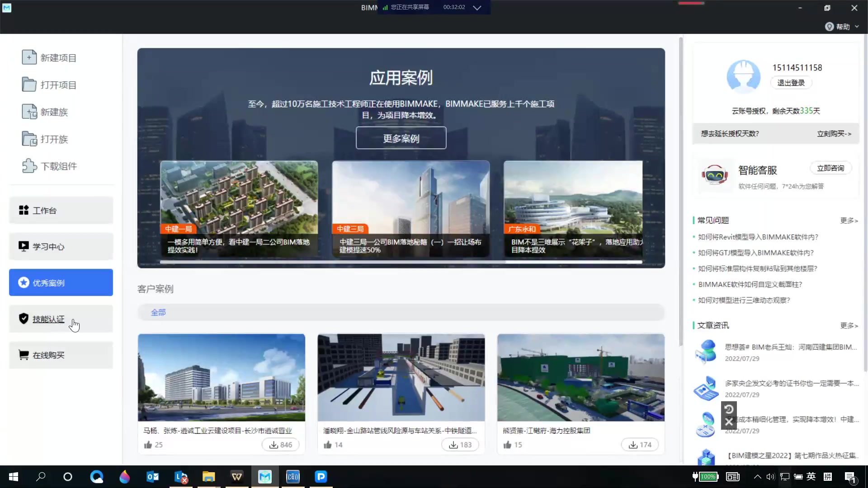
Task: Click the 退出登录 logout button
Action: pos(791,83)
